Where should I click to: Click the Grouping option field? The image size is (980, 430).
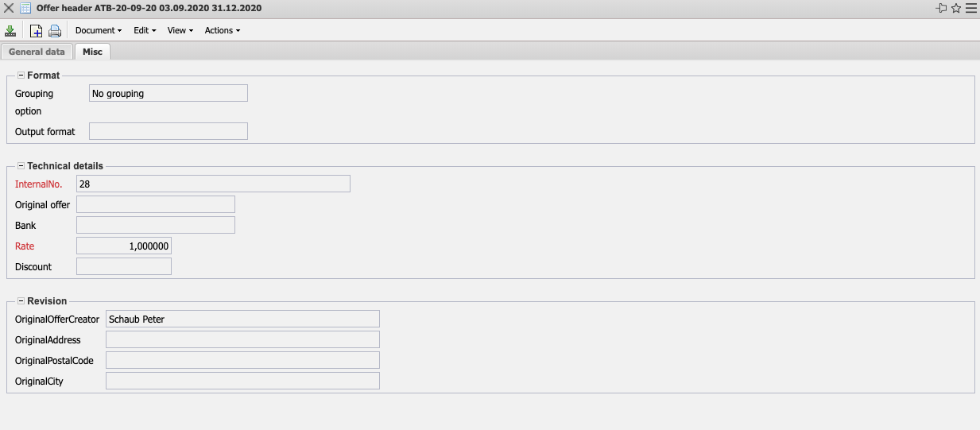pos(168,93)
